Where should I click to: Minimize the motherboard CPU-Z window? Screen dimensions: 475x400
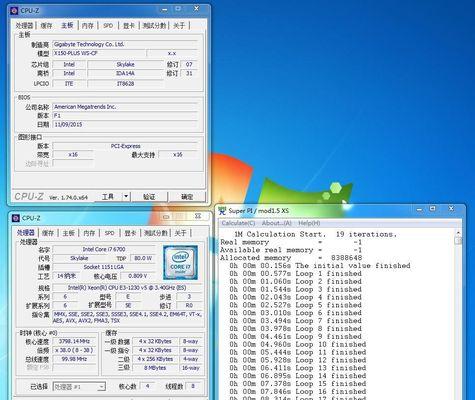pos(164,9)
